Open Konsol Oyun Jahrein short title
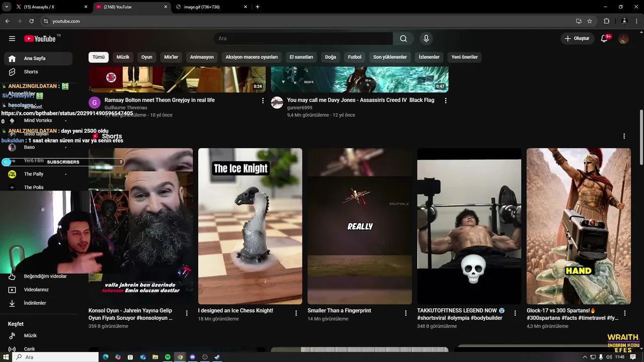 pyautogui.click(x=130, y=314)
